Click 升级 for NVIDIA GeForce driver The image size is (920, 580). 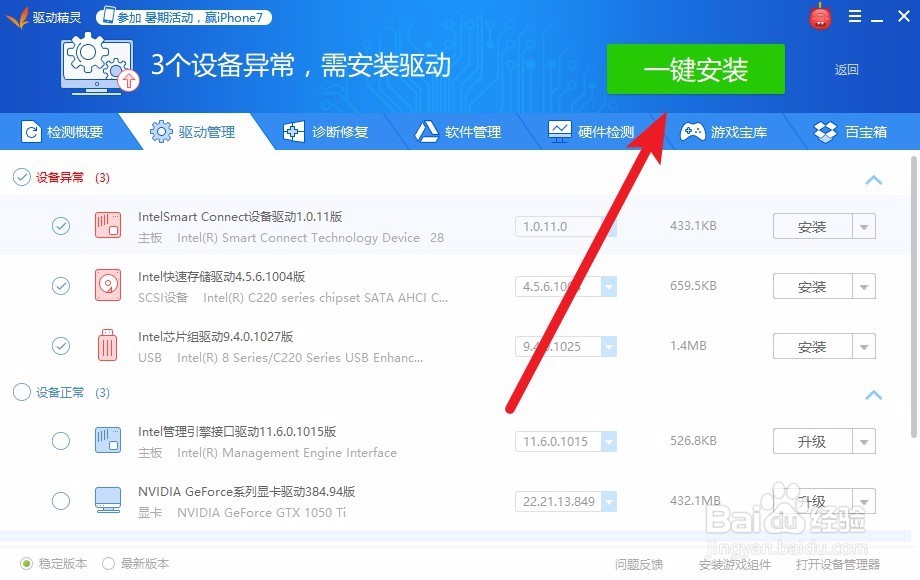813,501
